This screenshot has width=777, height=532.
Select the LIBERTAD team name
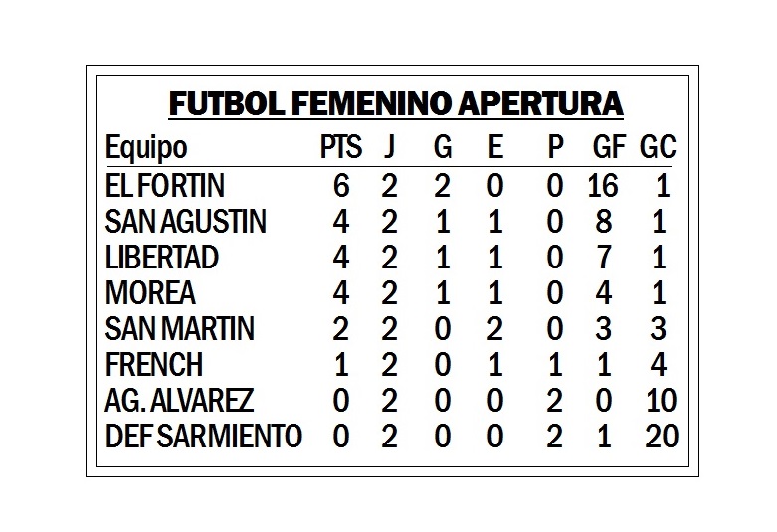pyautogui.click(x=161, y=257)
